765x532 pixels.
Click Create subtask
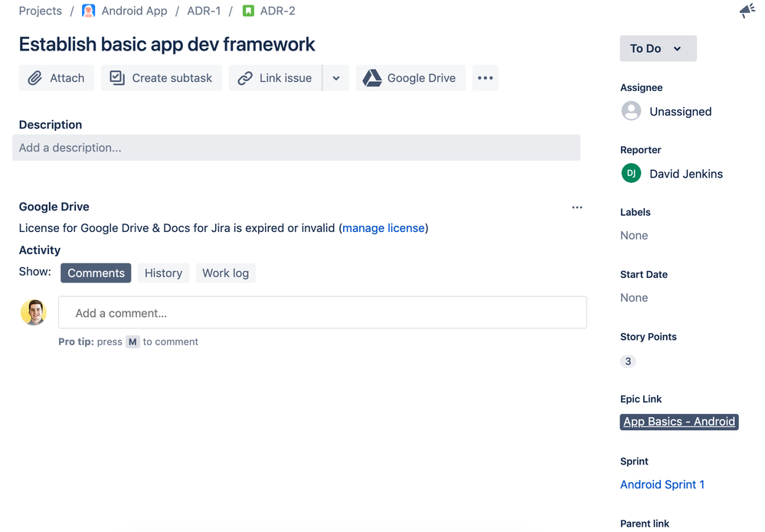162,78
